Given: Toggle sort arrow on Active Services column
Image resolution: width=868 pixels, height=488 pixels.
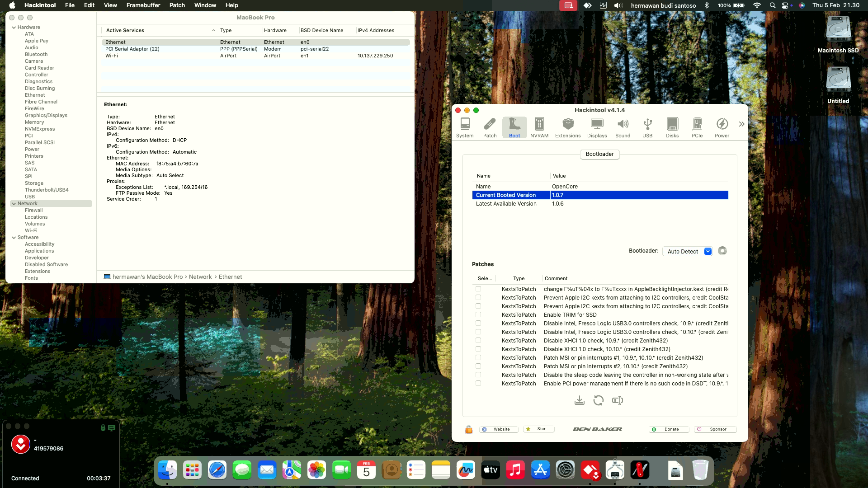Looking at the screenshot, I should 213,30.
